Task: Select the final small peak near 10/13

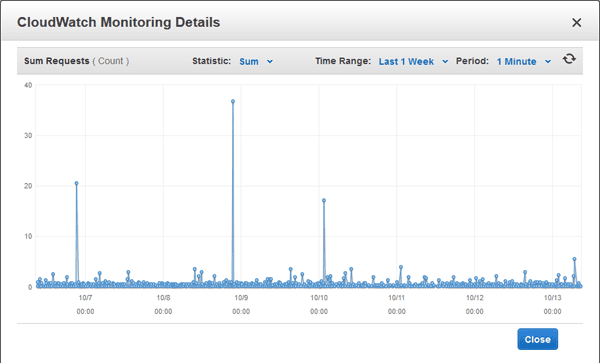Action: [574, 259]
